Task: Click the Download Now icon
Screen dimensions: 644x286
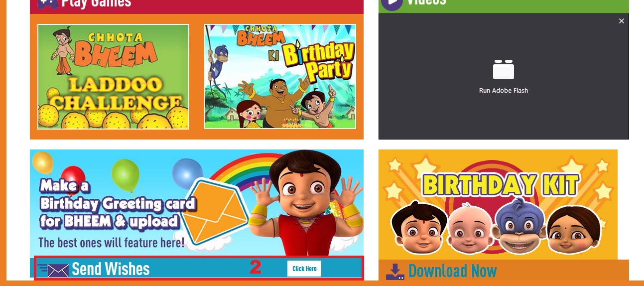Action: point(395,272)
